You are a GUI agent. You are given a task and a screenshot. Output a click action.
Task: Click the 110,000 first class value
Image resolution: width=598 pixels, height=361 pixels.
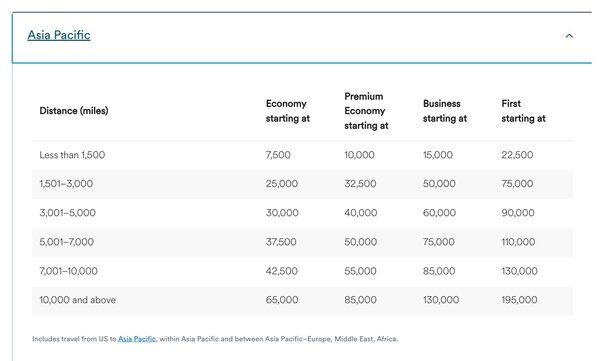tap(518, 242)
